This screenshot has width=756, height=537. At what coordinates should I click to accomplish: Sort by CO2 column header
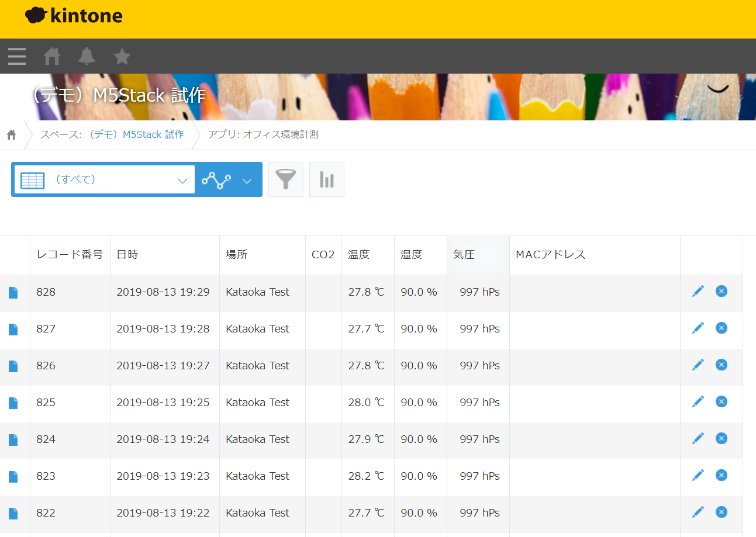click(323, 255)
